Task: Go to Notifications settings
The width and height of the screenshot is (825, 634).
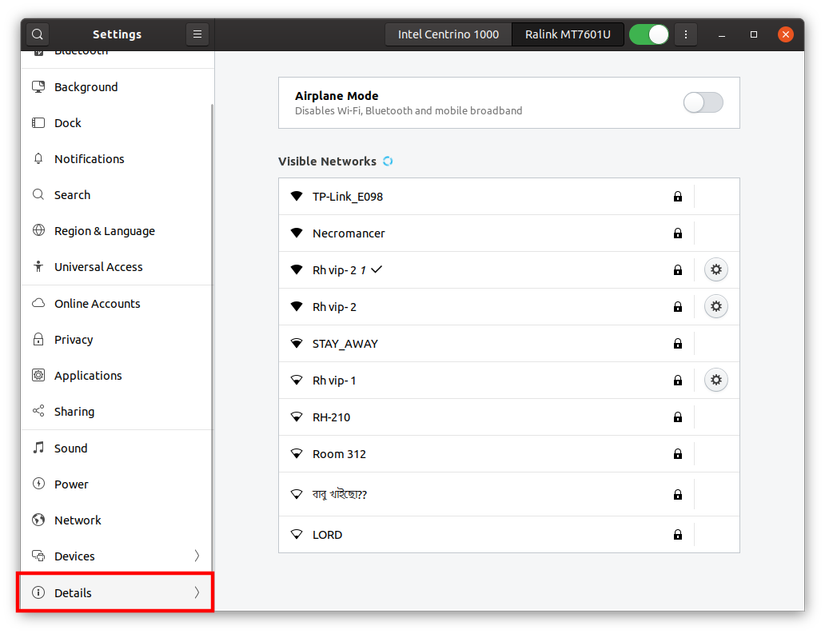Action: click(x=117, y=159)
